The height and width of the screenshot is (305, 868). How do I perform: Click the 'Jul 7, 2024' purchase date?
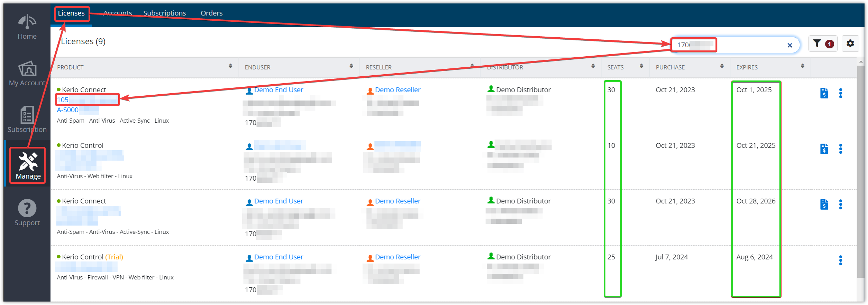[671, 257]
